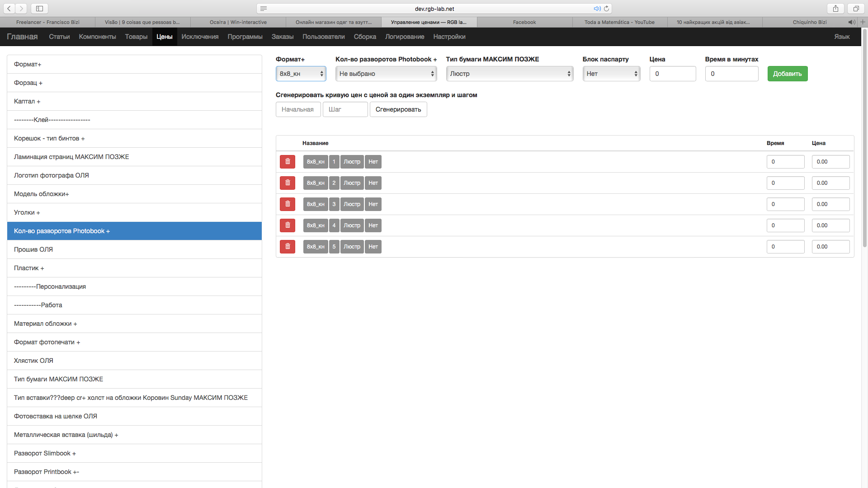868x488 pixels.
Task: Toggle the Safari sidebar button
Action: (39, 9)
